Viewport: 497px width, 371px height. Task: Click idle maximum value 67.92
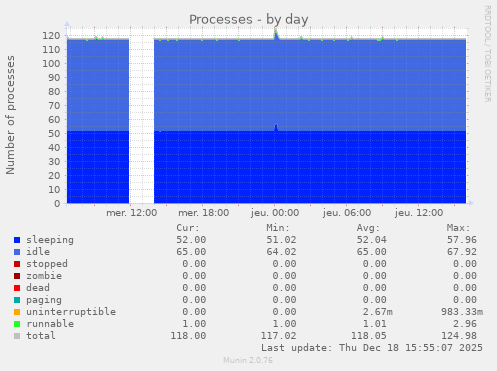[462, 252]
